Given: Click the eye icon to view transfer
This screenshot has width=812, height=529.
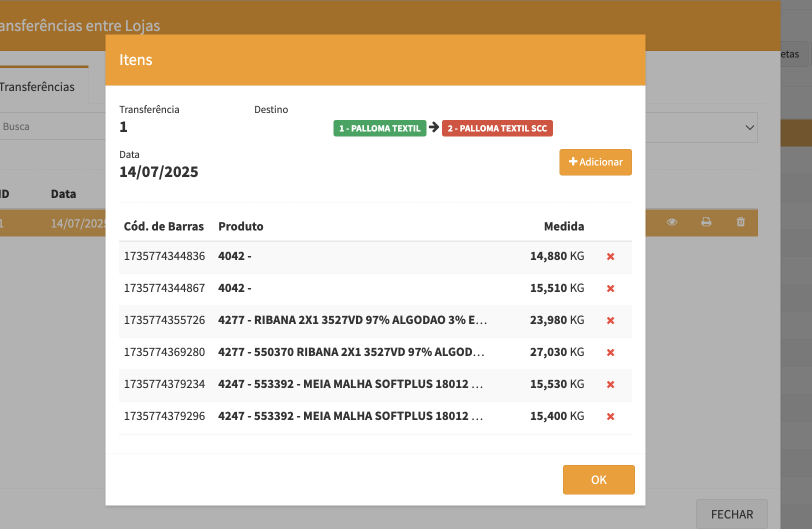Looking at the screenshot, I should tap(672, 222).
